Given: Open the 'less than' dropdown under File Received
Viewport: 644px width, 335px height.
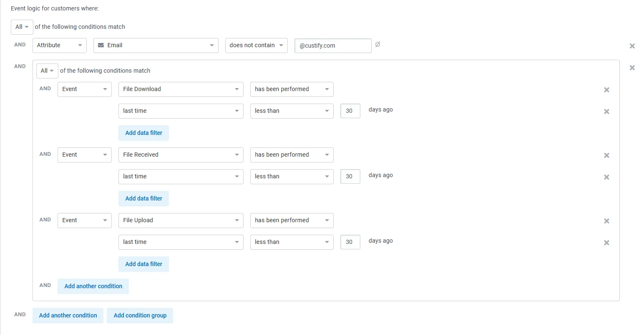Looking at the screenshot, I should (292, 177).
